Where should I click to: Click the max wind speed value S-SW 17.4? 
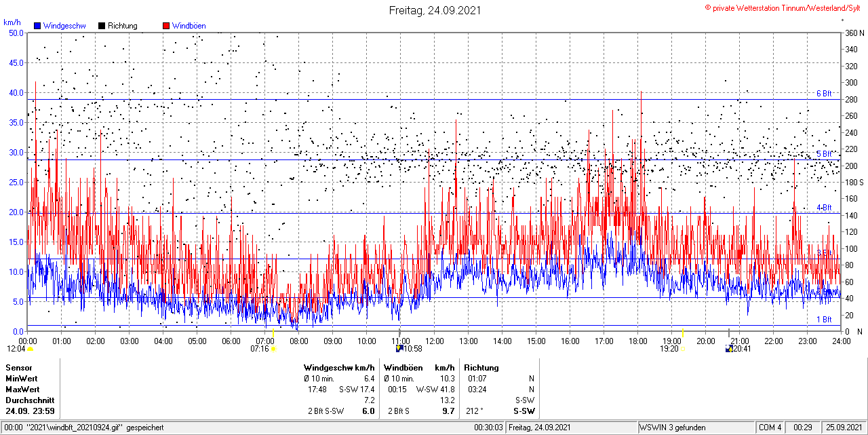click(x=357, y=390)
